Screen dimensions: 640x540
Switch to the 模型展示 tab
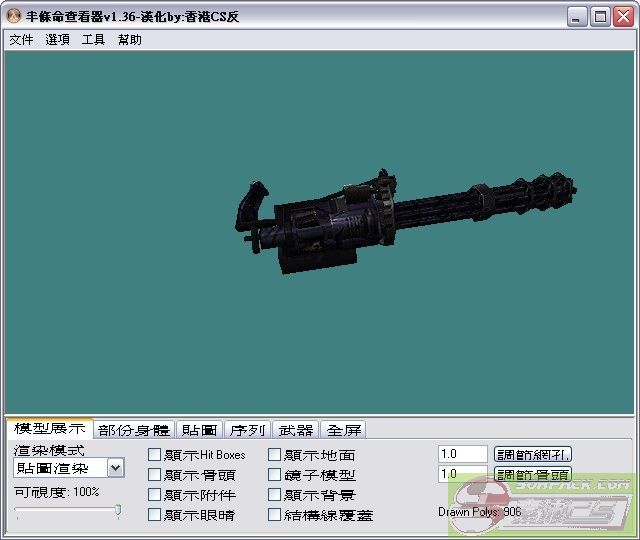pos(50,429)
